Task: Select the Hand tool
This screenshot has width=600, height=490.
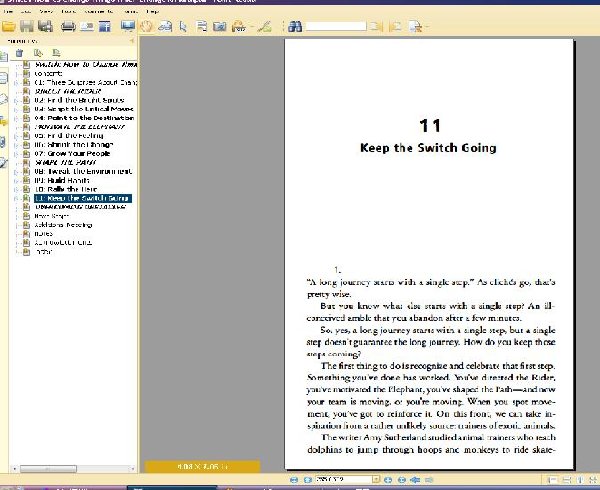Action: [x=147, y=26]
